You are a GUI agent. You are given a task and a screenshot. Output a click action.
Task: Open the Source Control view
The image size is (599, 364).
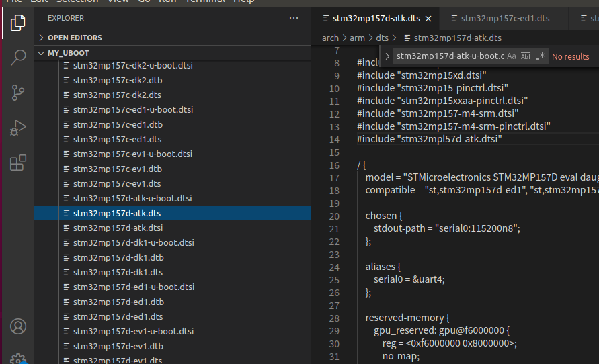click(17, 93)
